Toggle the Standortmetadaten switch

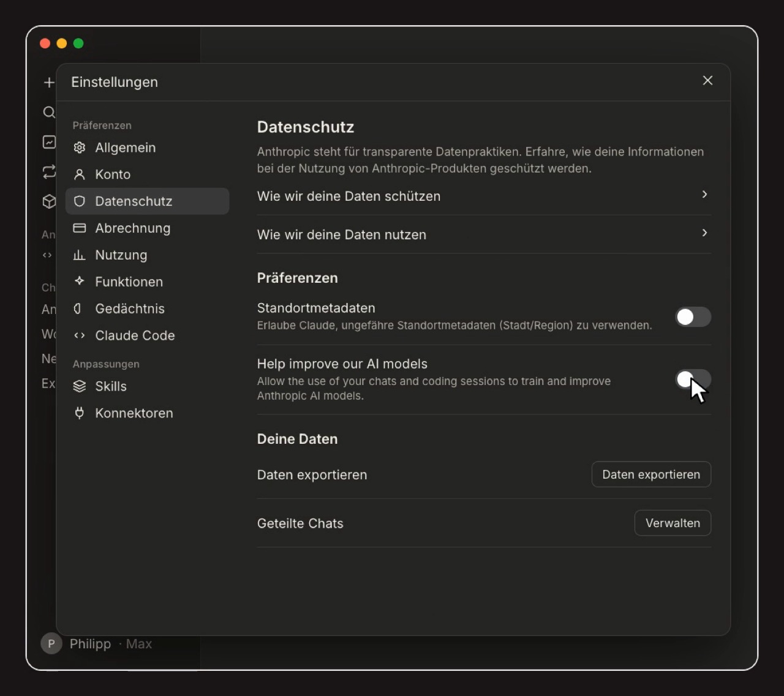[693, 317]
